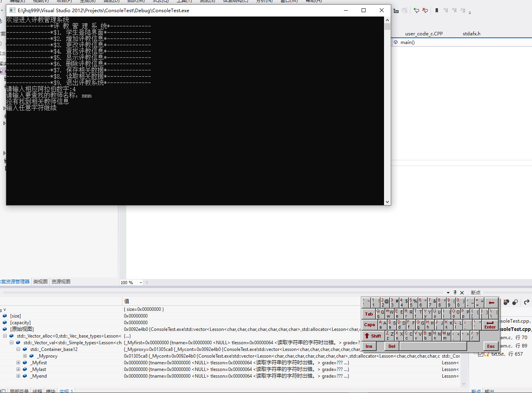
Task: Click the watch window position dropdown arrow
Action: [x=448, y=293]
